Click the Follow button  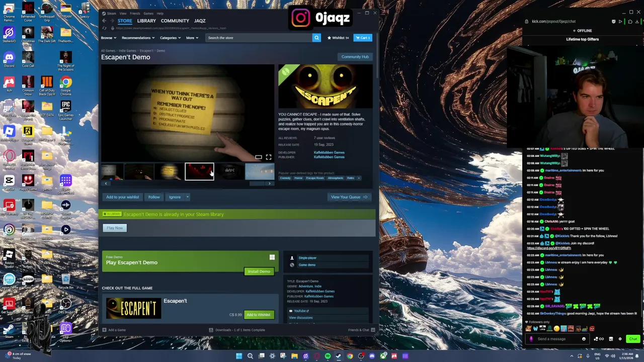point(154,197)
